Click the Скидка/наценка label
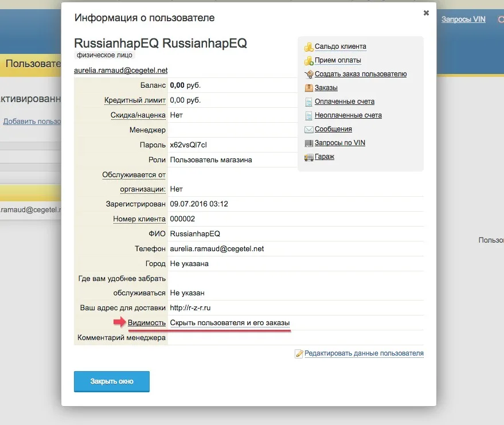504x425 pixels. (138, 115)
